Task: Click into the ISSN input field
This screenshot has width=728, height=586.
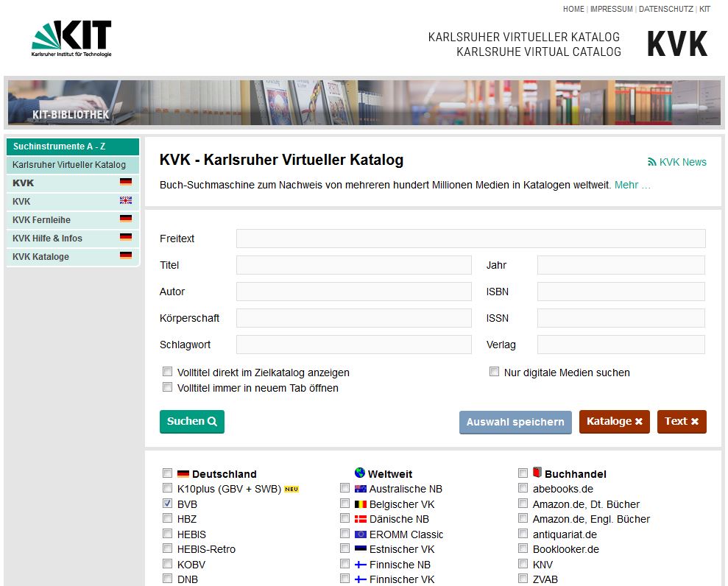Action: 621,318
